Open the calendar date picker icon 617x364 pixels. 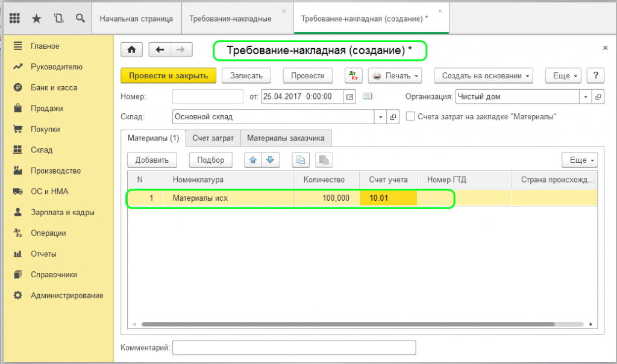(350, 96)
